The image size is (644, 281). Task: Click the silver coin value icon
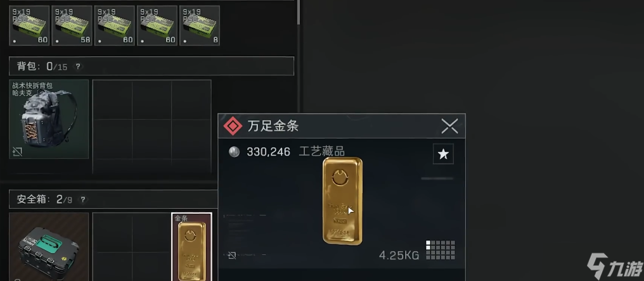click(x=234, y=152)
